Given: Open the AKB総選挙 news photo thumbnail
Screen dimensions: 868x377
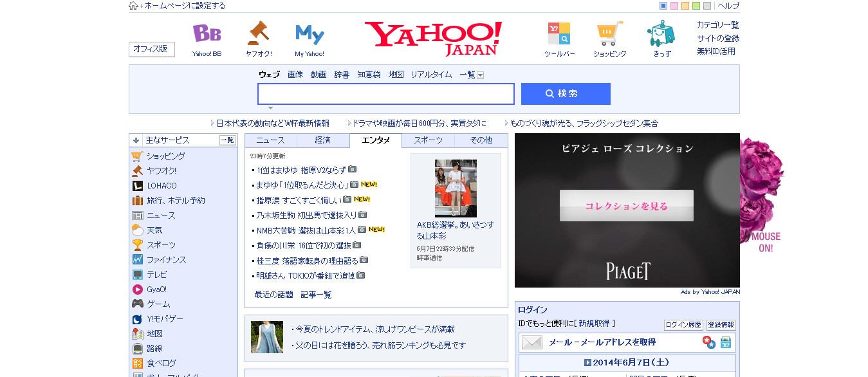Looking at the screenshot, I should click(x=456, y=188).
